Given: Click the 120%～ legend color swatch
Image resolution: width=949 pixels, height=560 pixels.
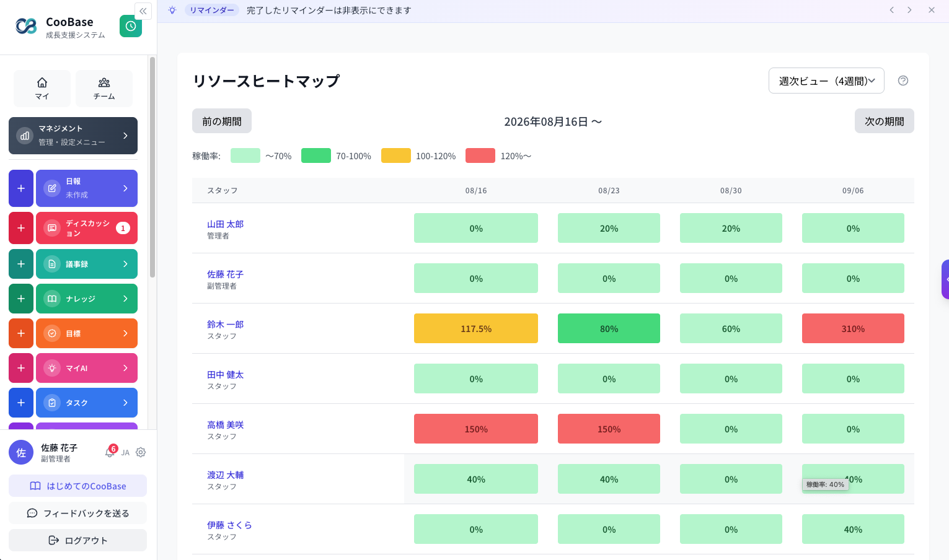Looking at the screenshot, I should 480,155.
